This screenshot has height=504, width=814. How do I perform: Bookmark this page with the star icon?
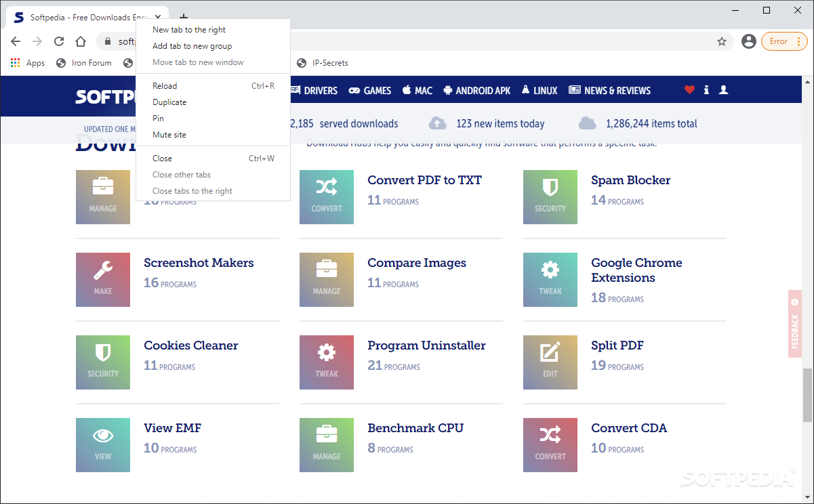722,41
